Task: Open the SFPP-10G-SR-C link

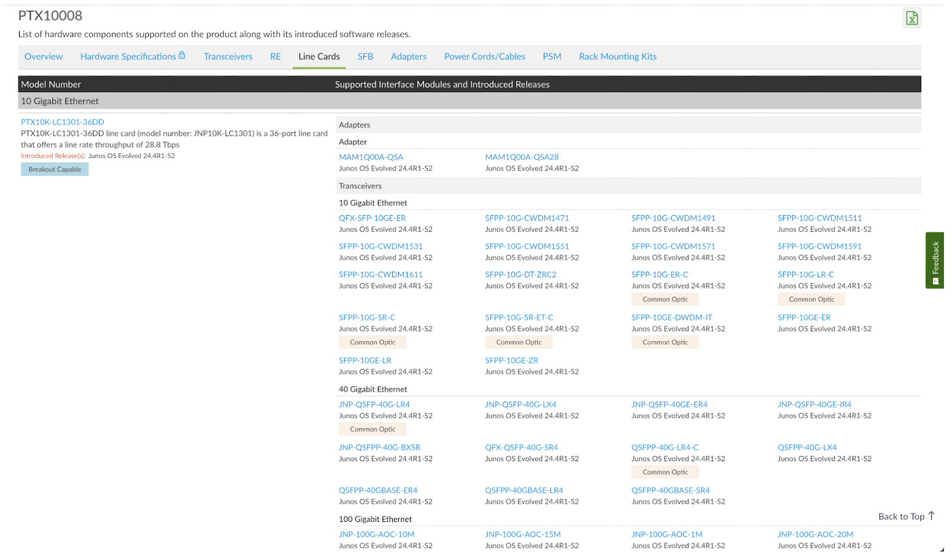Action: tap(367, 317)
